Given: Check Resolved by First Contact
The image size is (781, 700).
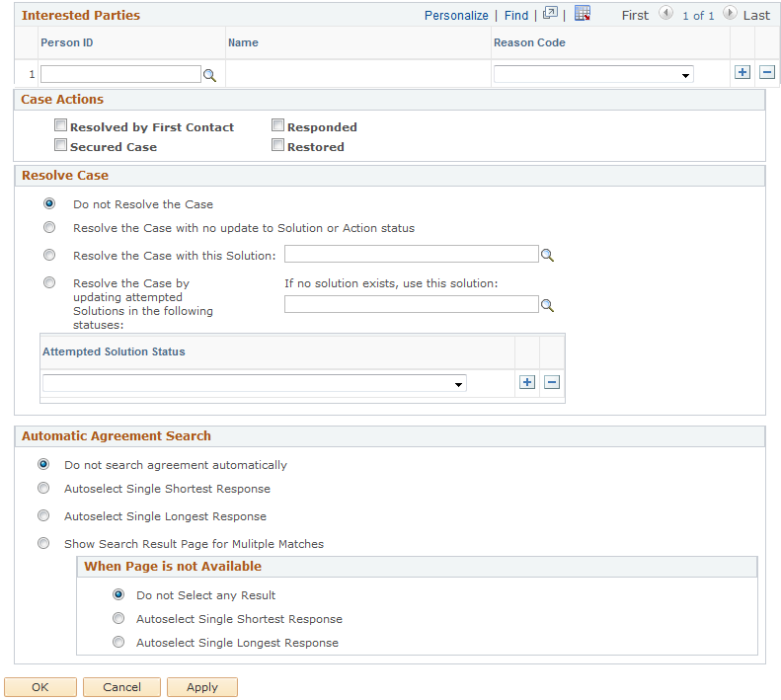Looking at the screenshot, I should 61,125.
